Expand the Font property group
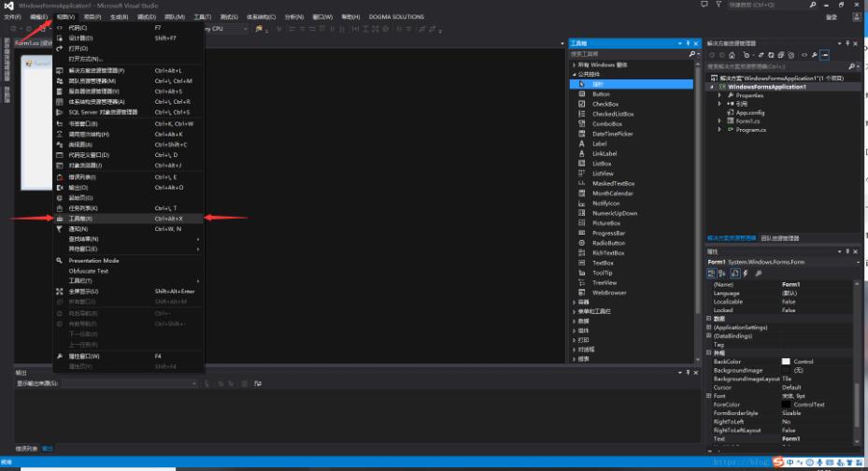Screen dimensions: 868x471 [x=709, y=395]
